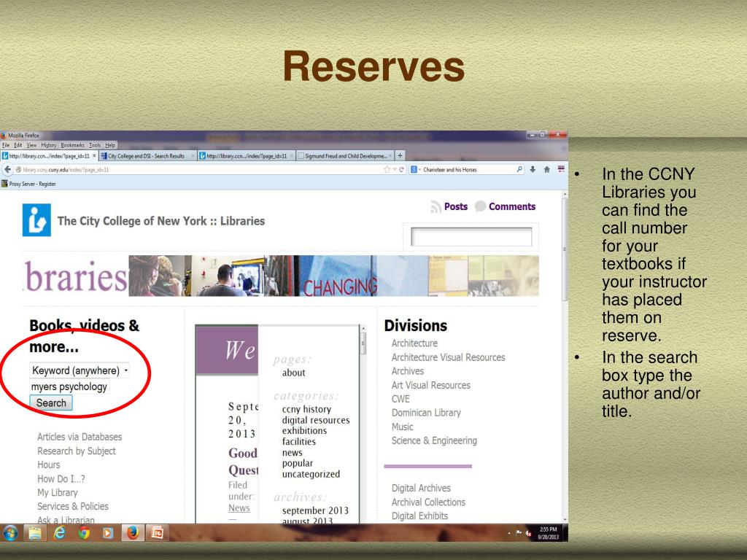Switch to the third library.ccn tab
747x560 pixels.
pos(247,156)
